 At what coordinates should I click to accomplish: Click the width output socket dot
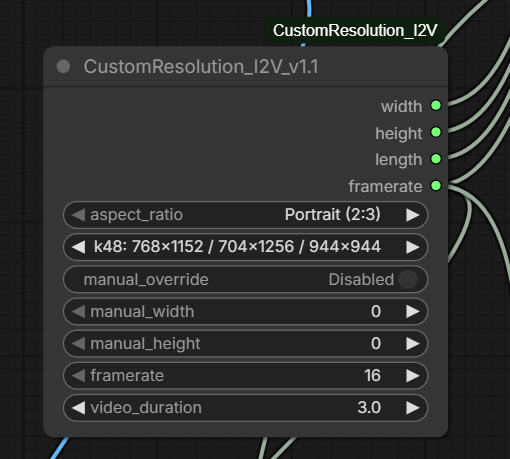(436, 106)
